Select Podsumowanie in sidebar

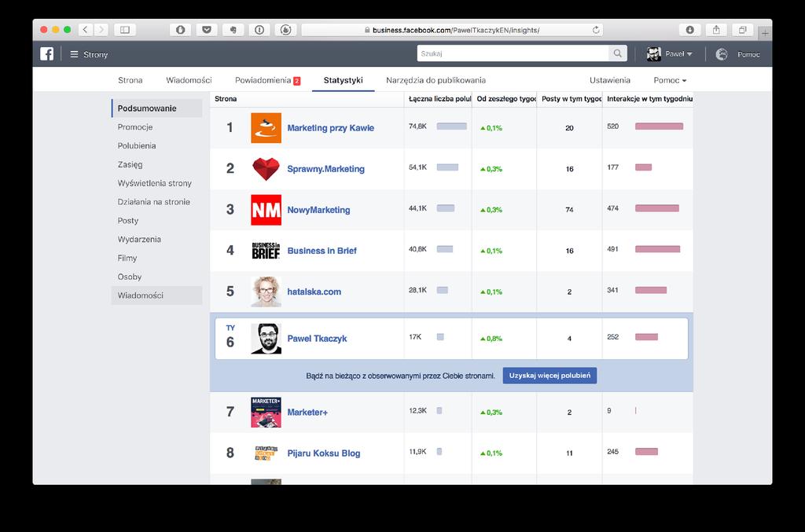coord(157,108)
